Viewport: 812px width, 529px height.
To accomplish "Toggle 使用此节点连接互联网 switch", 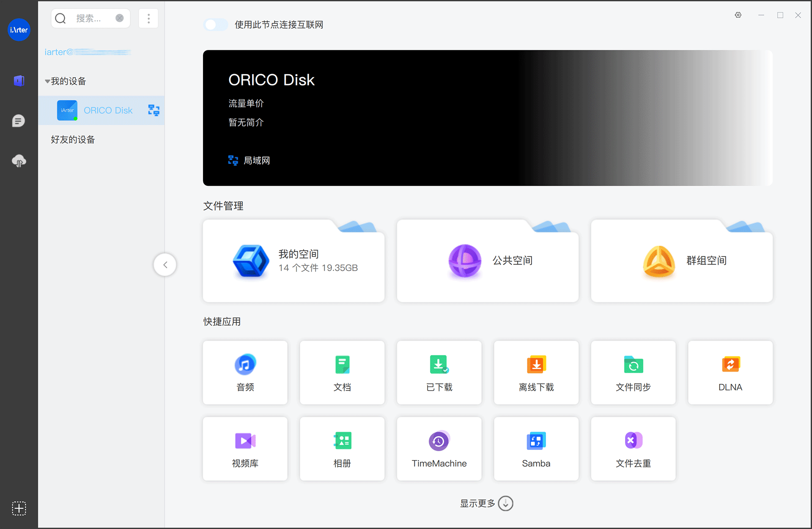I will tap(216, 25).
